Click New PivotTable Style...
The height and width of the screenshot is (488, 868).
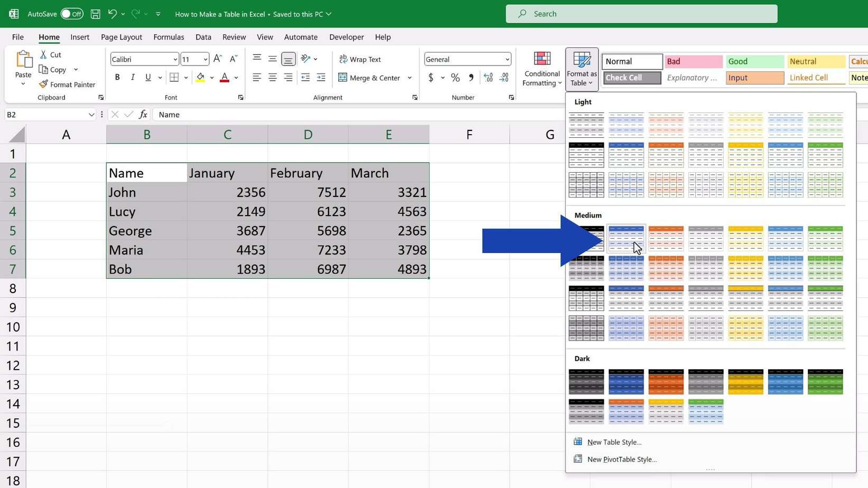[x=621, y=459]
